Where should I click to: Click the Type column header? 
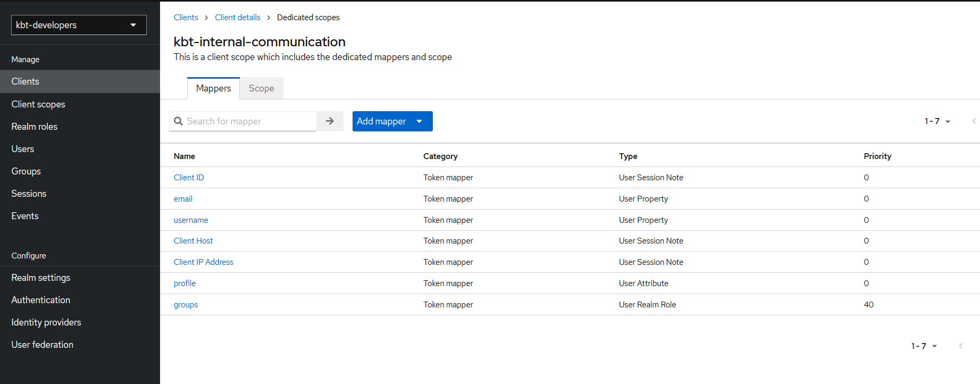(628, 156)
